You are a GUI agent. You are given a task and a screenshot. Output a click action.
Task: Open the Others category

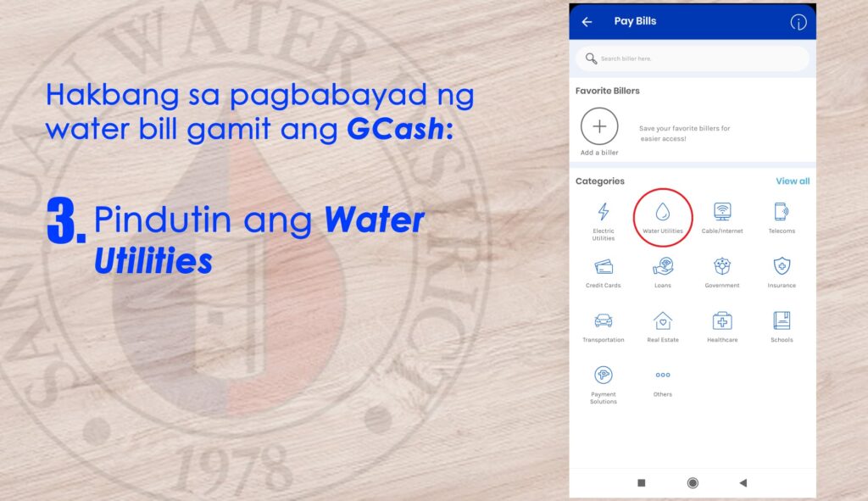click(x=663, y=383)
